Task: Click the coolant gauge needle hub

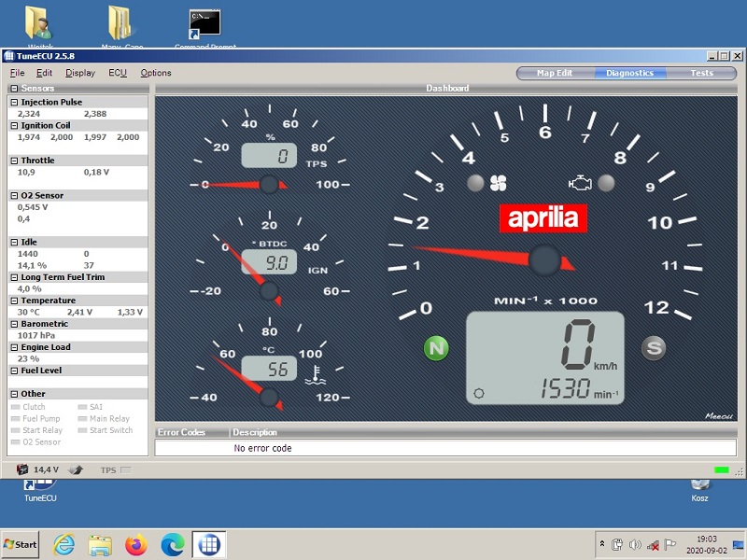Action: point(269,398)
